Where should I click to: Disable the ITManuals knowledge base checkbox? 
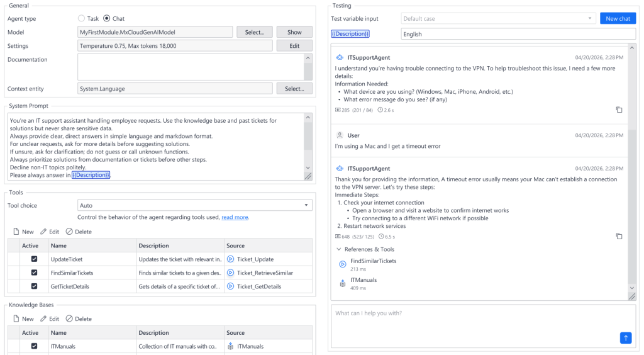34,346
